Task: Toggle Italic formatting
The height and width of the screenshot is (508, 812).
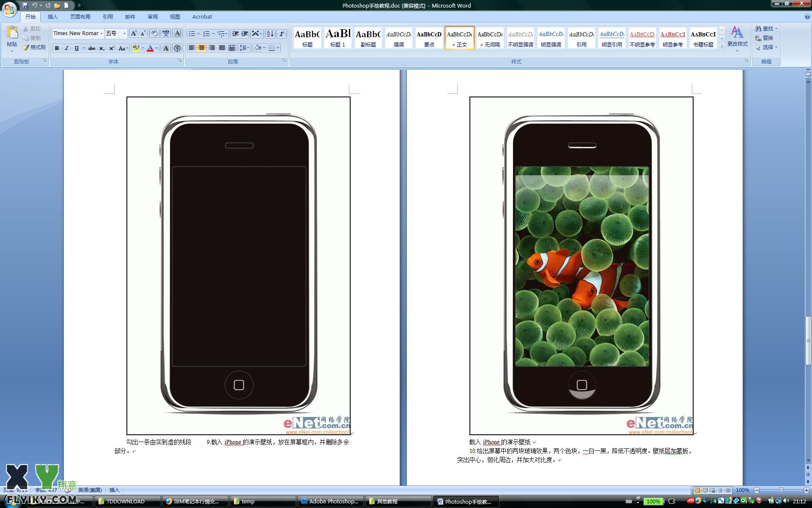Action: pyautogui.click(x=66, y=48)
